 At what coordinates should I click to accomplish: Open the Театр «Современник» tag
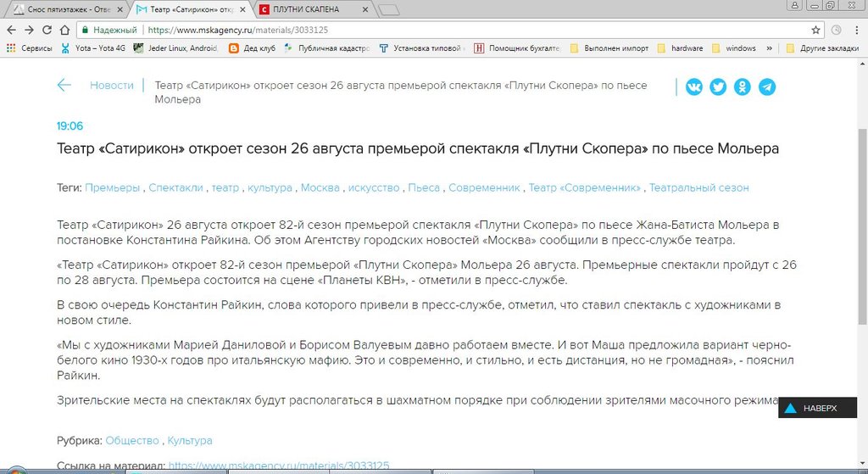(x=585, y=187)
